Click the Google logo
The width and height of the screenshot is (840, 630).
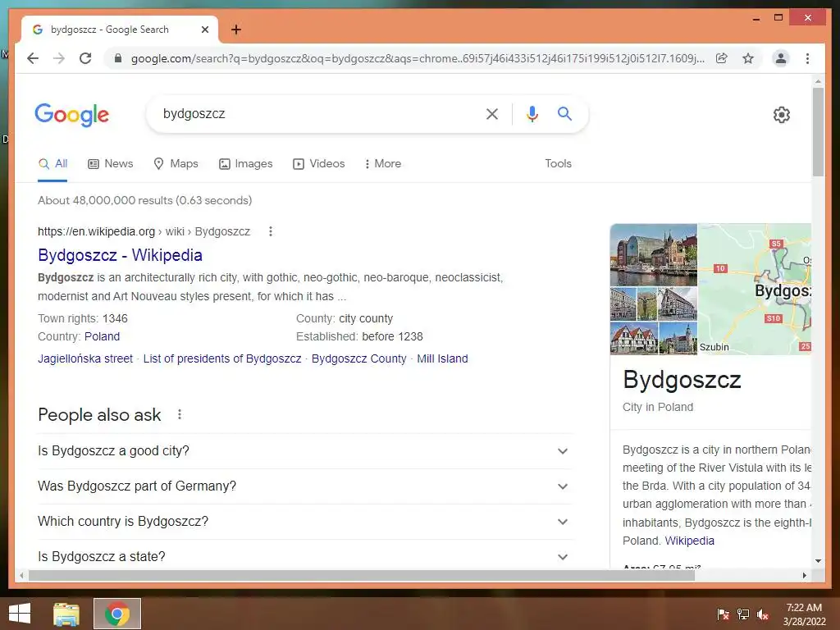coord(72,115)
